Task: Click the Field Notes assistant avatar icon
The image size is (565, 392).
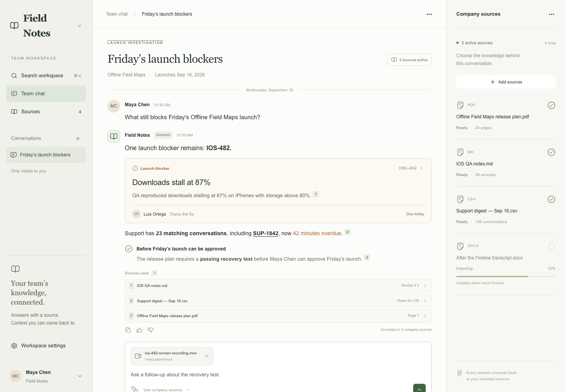Action: click(114, 136)
